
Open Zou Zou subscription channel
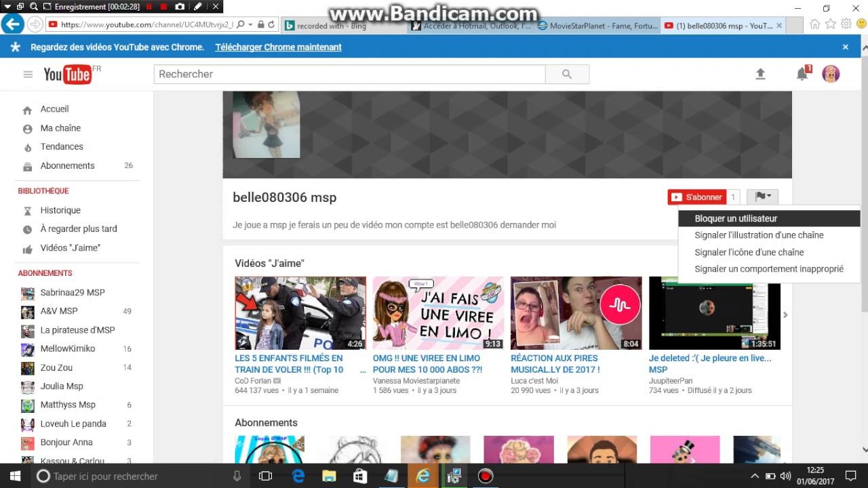point(56,367)
